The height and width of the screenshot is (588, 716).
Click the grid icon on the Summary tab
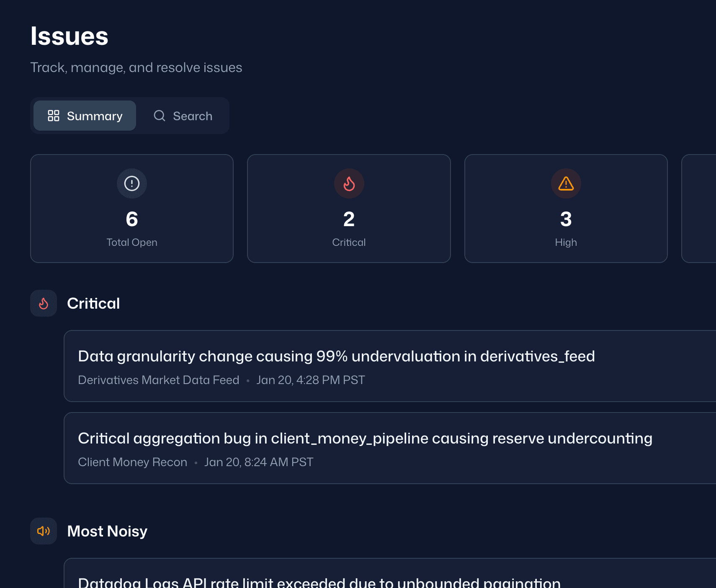click(x=54, y=116)
